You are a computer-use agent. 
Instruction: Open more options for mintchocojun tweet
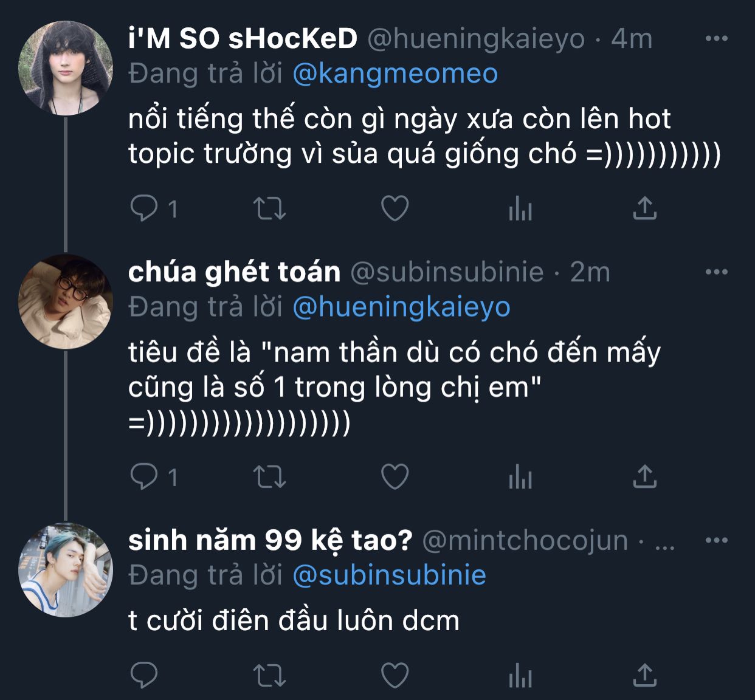point(716,540)
